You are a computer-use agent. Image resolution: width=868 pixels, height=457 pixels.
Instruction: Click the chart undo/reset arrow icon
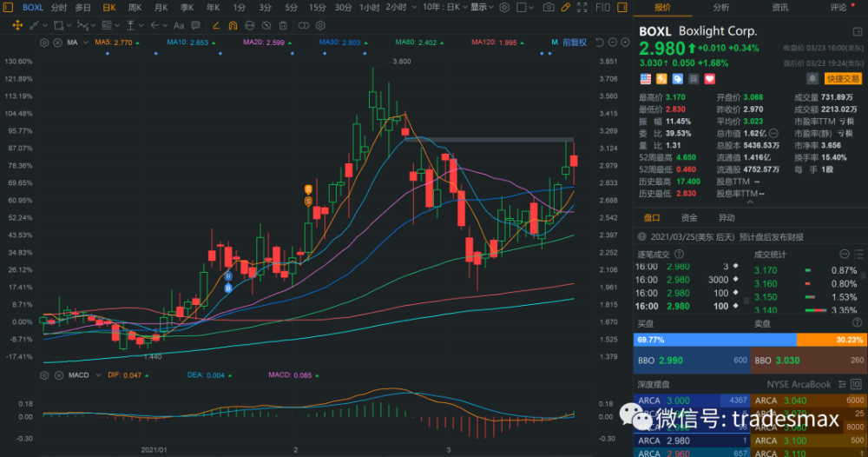click(600, 43)
